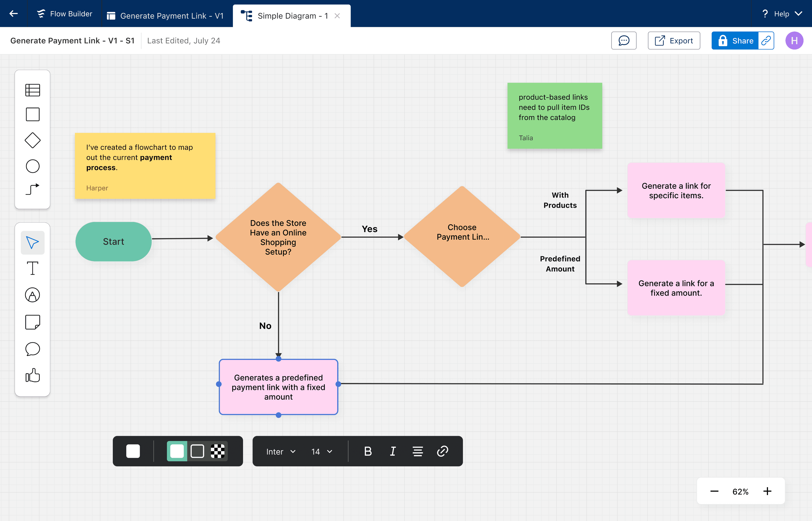Viewport: 812px width, 521px height.
Task: Zoom in with the plus button
Action: click(x=767, y=491)
